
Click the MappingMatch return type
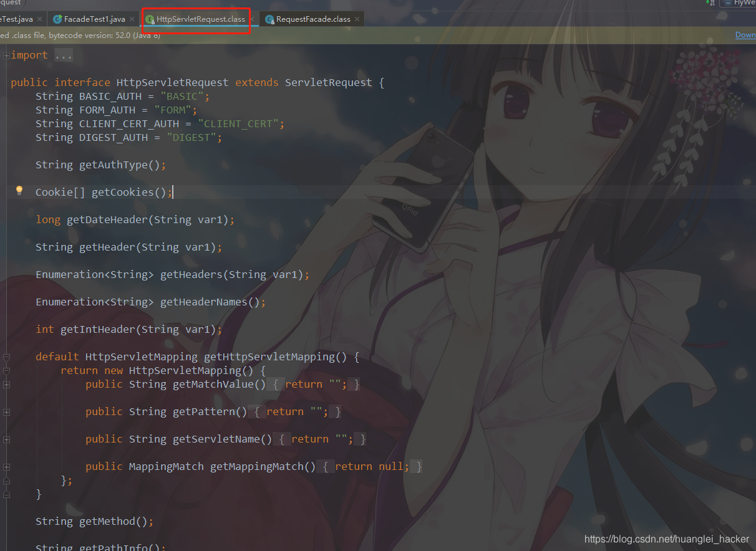point(167,466)
